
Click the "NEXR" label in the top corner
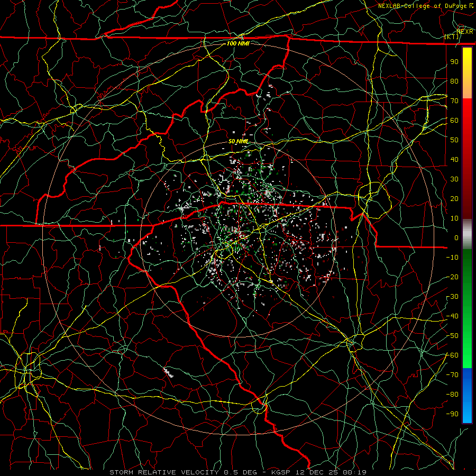click(465, 31)
